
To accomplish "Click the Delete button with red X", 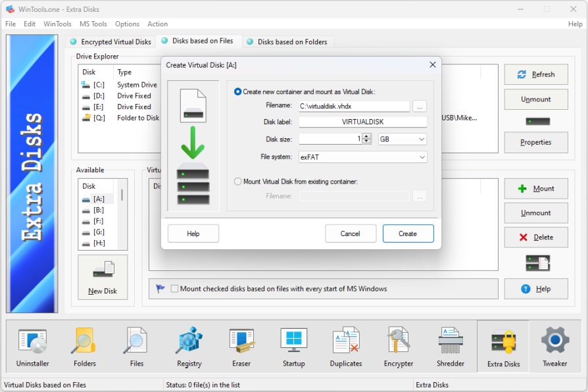I will point(536,237).
